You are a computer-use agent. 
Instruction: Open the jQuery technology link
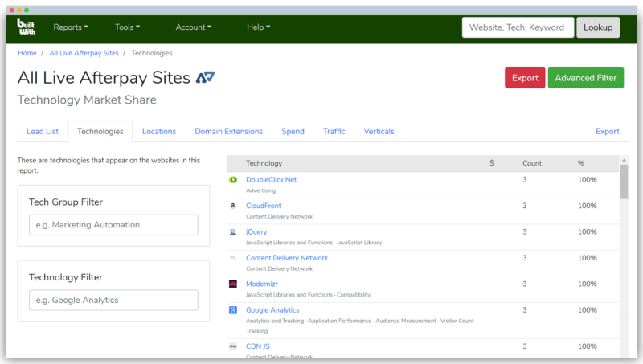256,232
